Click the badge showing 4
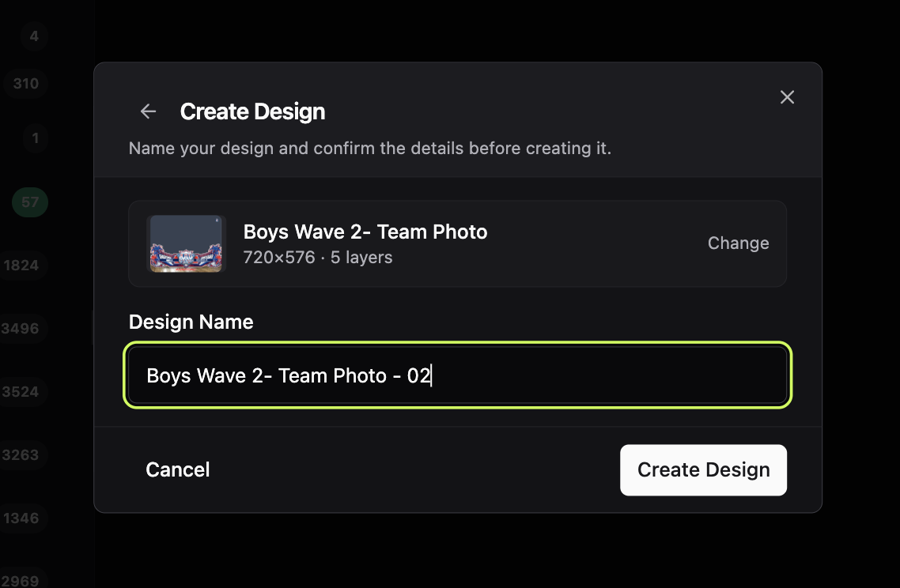Viewport: 900px width, 588px height. pyautogui.click(x=34, y=36)
